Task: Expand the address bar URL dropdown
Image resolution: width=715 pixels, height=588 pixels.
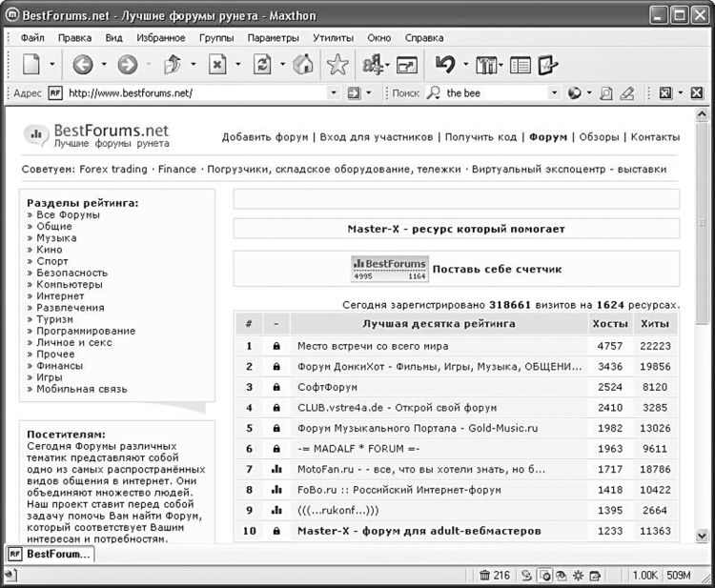Action: pyautogui.click(x=334, y=93)
